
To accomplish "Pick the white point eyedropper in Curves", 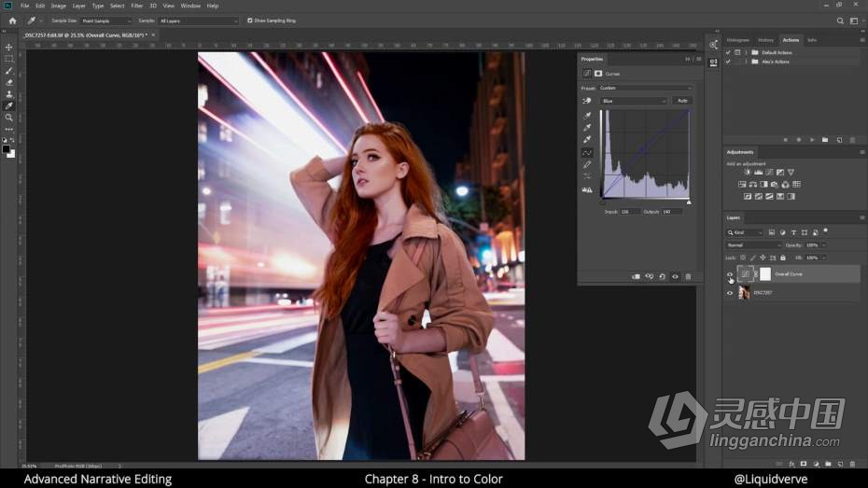I will pos(587,139).
